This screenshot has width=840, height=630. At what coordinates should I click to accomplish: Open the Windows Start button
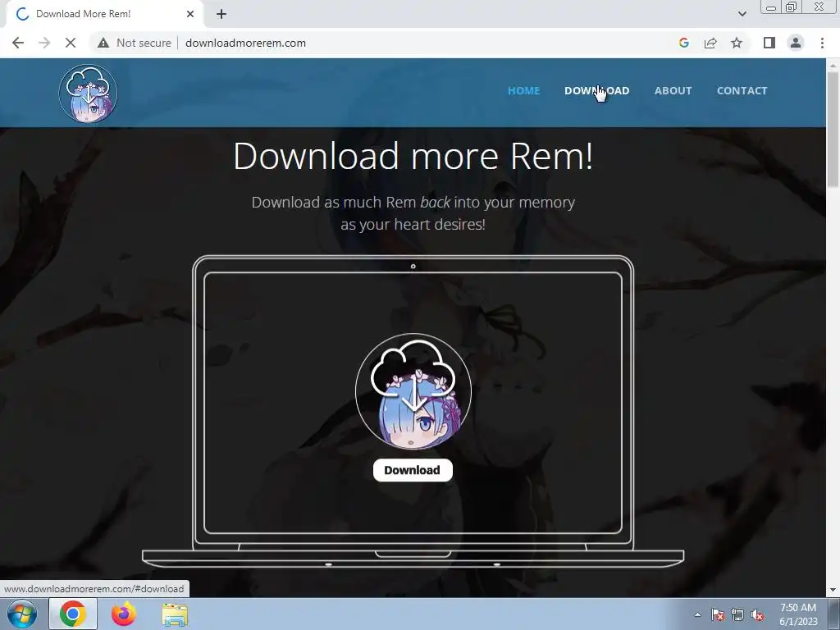(x=22, y=614)
